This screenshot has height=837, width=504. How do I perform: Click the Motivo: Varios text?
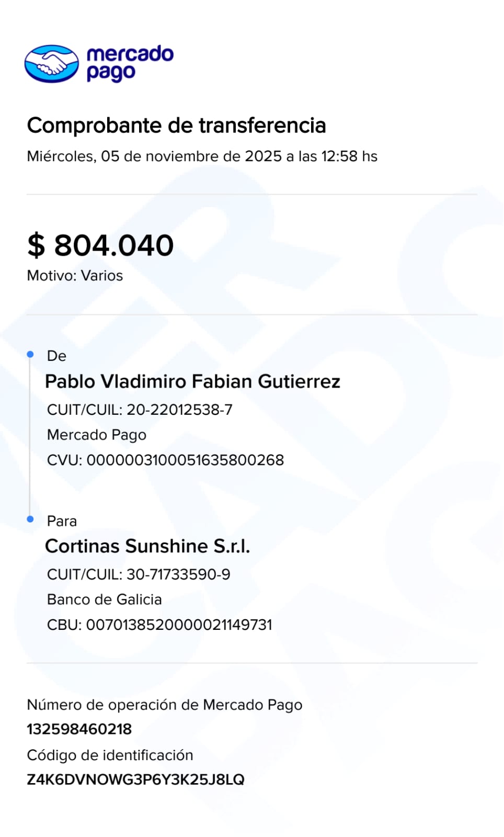[75, 276]
